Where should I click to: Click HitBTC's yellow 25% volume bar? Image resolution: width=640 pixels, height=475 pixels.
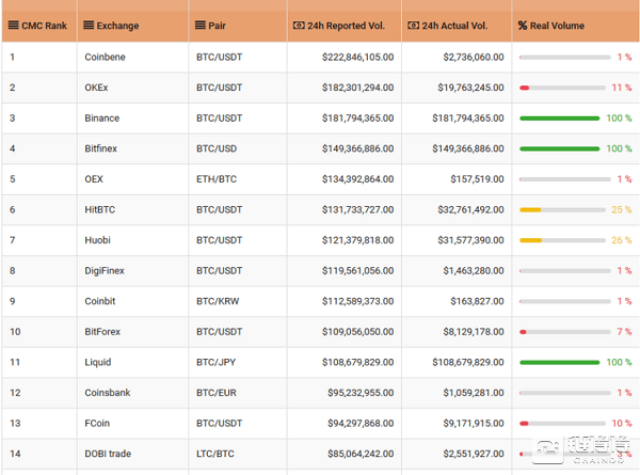click(x=531, y=210)
